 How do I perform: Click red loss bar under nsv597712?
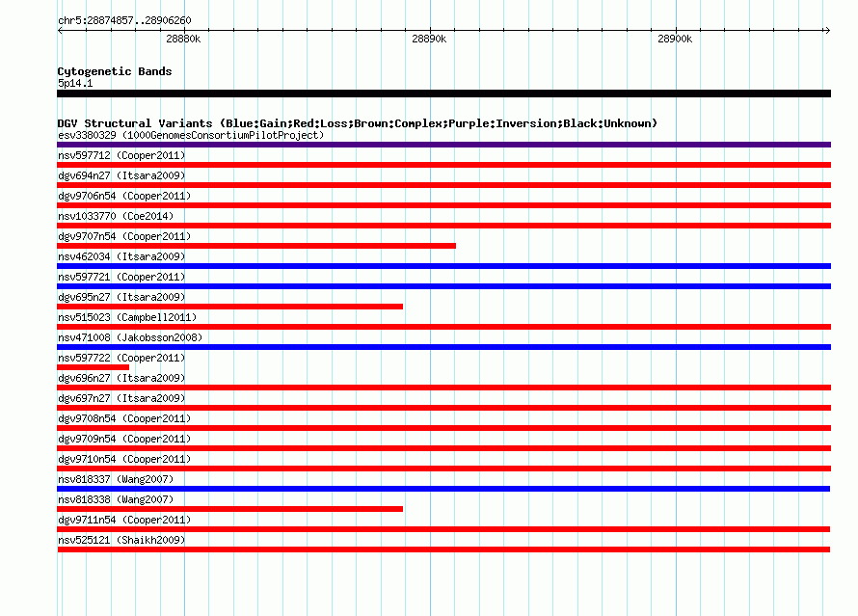443,165
